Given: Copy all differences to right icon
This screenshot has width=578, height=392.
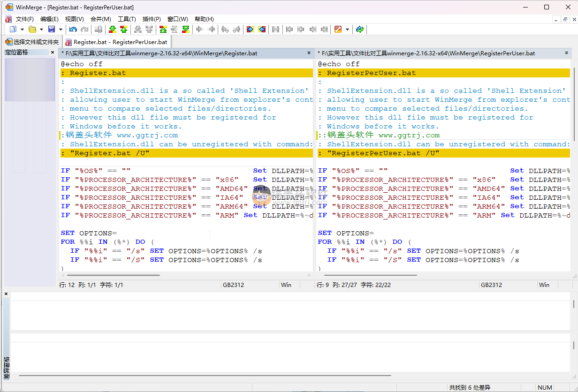Looking at the screenshot, I should [251, 29].
